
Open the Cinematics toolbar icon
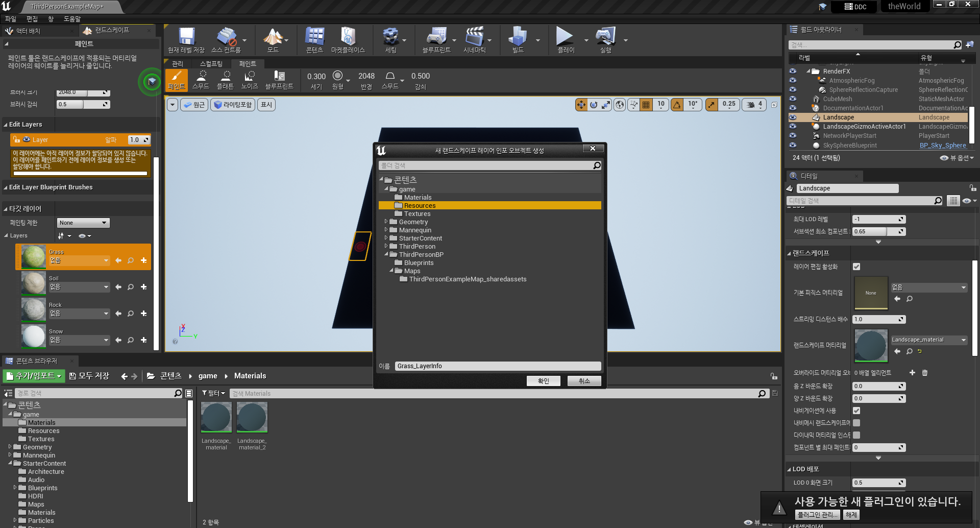tap(475, 40)
